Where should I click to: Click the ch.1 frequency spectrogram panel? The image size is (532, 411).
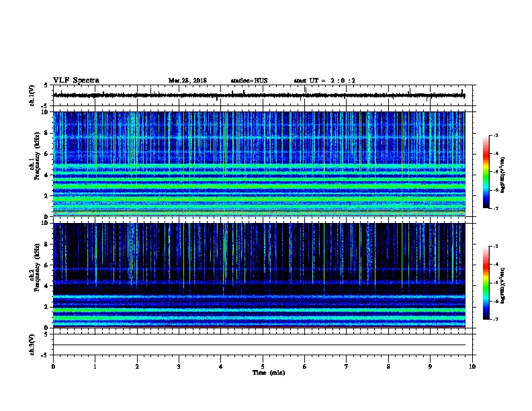tap(259, 164)
